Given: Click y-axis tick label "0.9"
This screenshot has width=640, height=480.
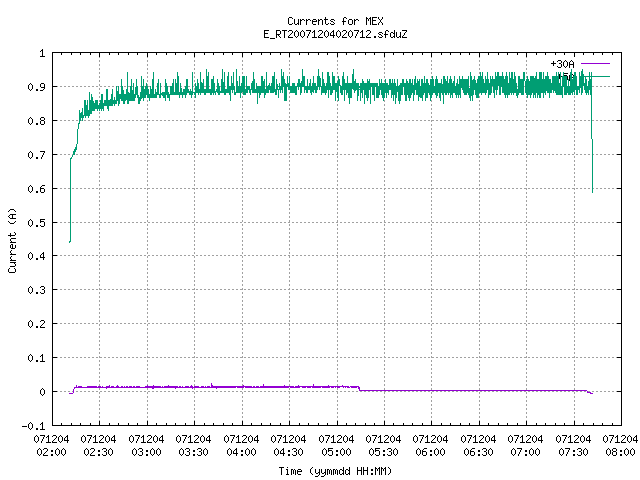Looking at the screenshot, I should pos(36,87).
